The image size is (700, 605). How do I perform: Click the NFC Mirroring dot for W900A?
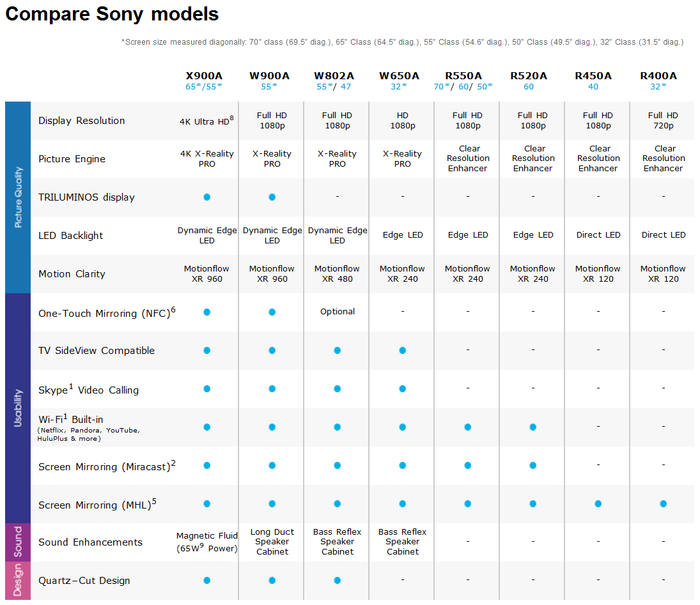tap(272, 312)
